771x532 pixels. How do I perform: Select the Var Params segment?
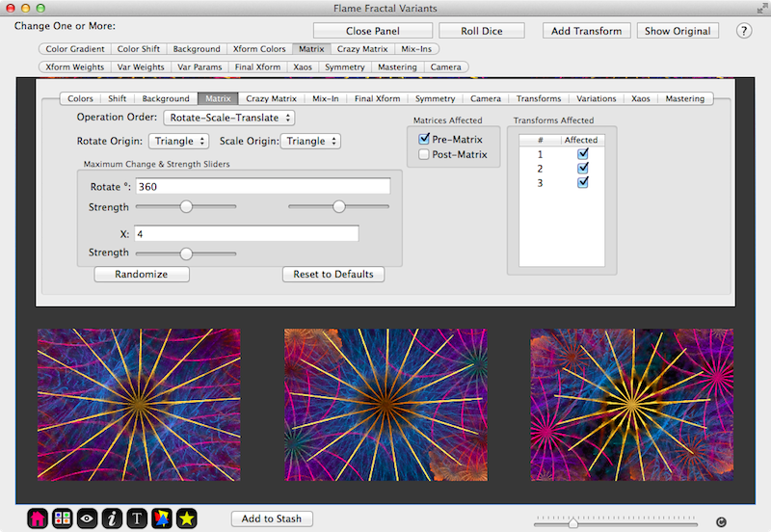tap(199, 66)
